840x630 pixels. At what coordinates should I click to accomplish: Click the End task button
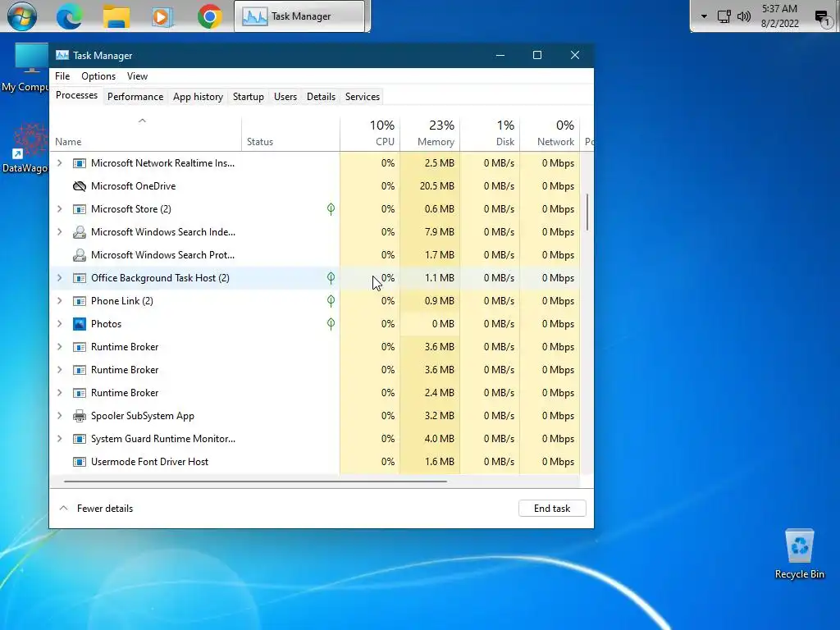pyautogui.click(x=552, y=509)
